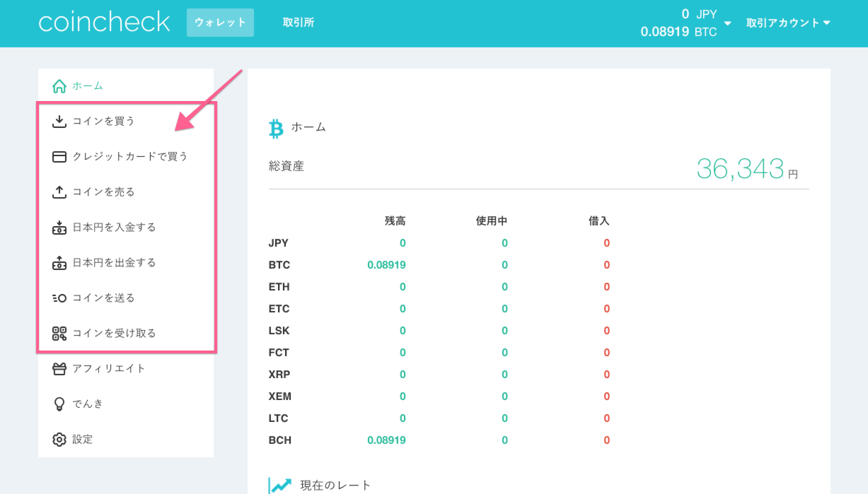Open でんき in the sidebar

[x=126, y=404]
